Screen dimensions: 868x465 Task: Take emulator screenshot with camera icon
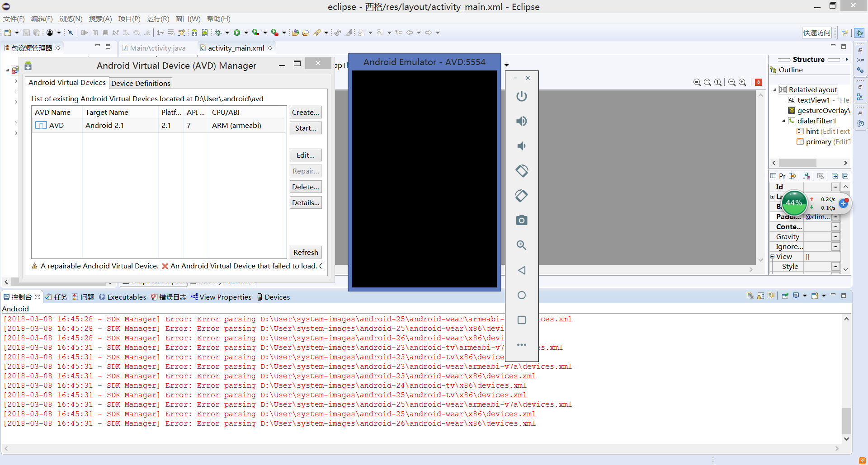click(x=521, y=220)
